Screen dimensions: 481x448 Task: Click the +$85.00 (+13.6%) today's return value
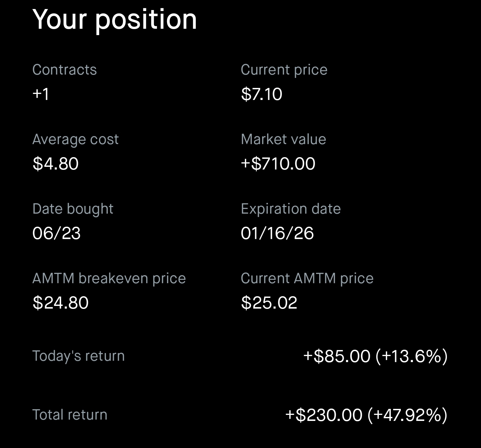point(375,356)
